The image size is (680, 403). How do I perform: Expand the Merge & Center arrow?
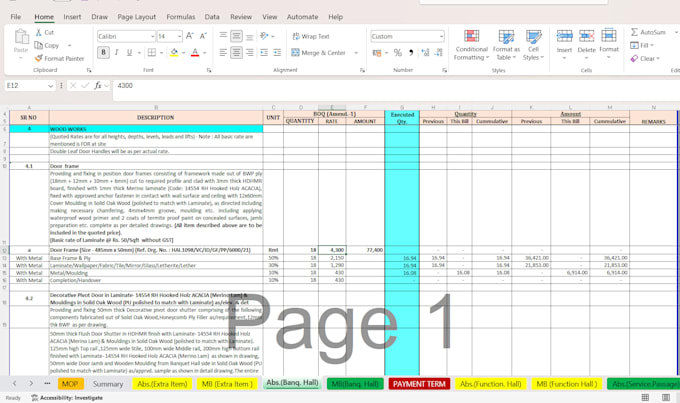(356, 52)
